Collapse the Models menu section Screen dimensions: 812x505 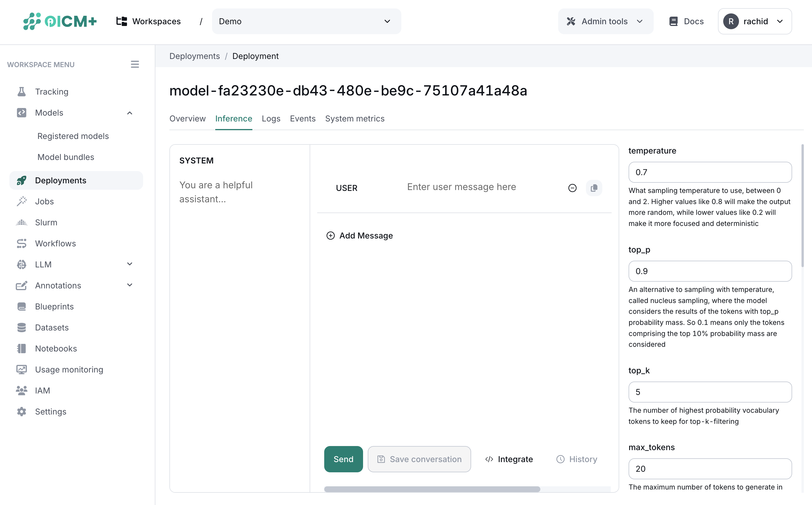click(130, 113)
